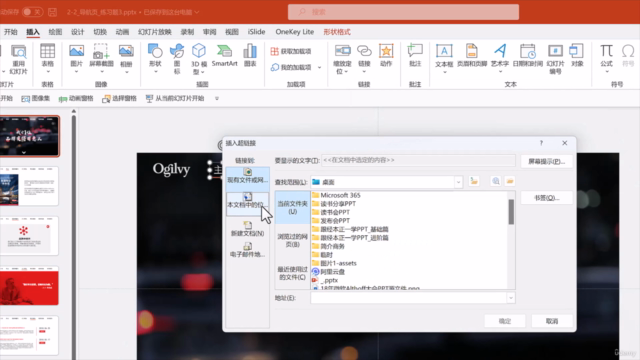Select the 当前文件夹 tab
Image resolution: width=640 pixels, height=360 pixels.
tap(292, 207)
